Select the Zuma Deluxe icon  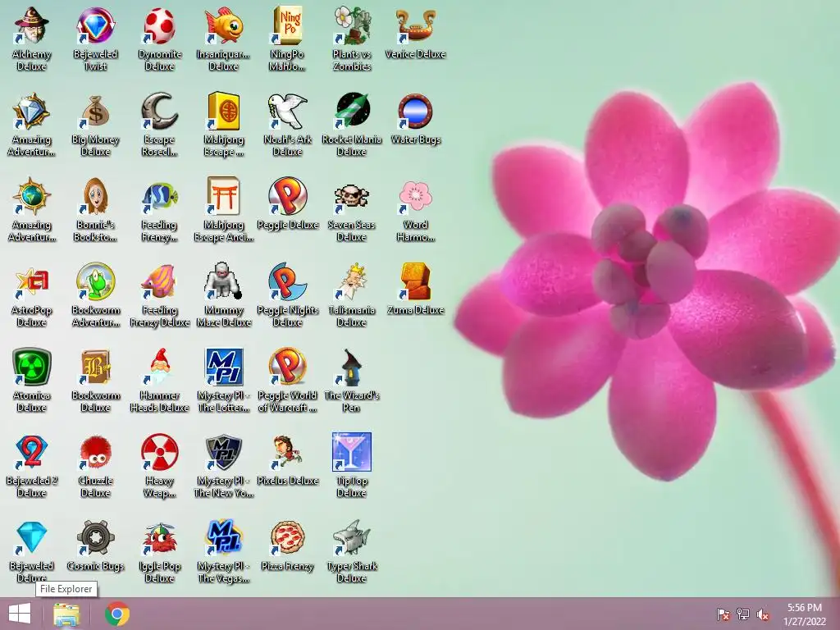point(416,282)
